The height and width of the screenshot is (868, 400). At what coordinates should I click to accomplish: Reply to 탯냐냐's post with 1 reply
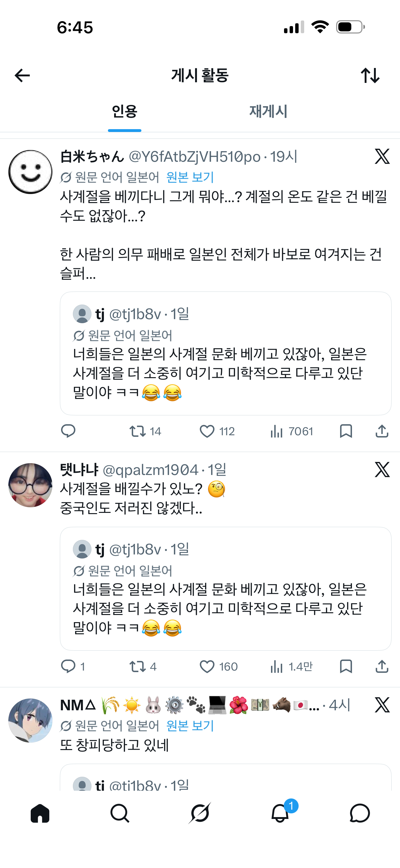(x=68, y=667)
